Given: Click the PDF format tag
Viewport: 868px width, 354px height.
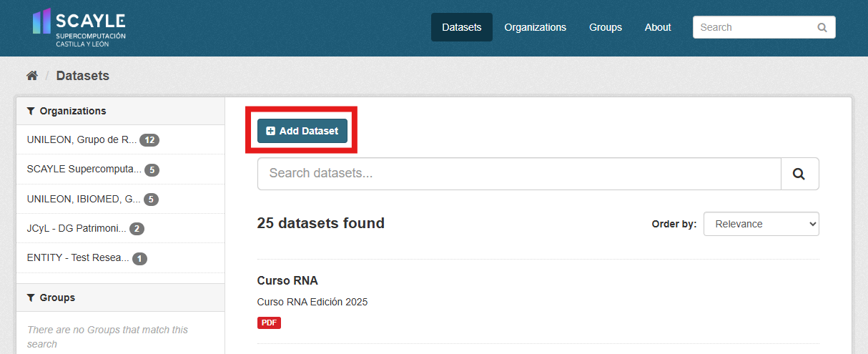Looking at the screenshot, I should pyautogui.click(x=269, y=323).
